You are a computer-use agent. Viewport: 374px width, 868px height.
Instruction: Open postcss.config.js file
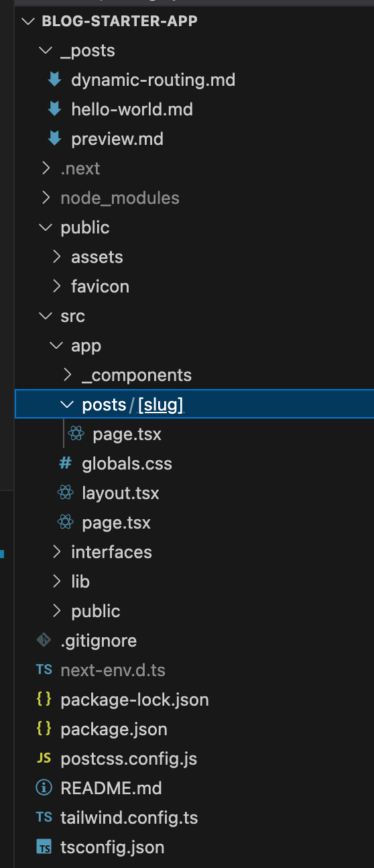coord(129,759)
